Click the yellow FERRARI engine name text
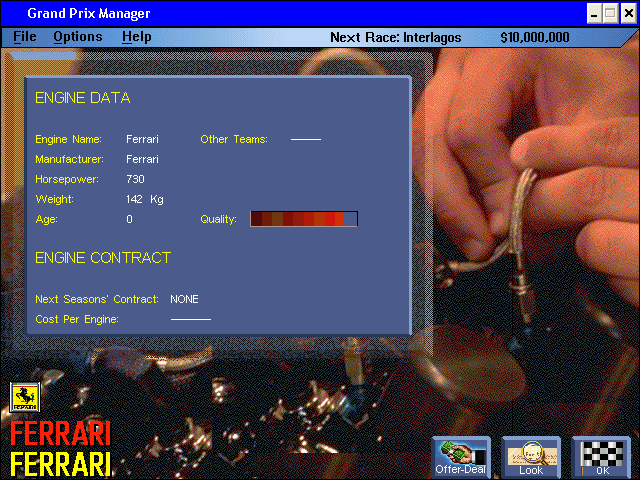The height and width of the screenshot is (480, 640). click(x=60, y=464)
